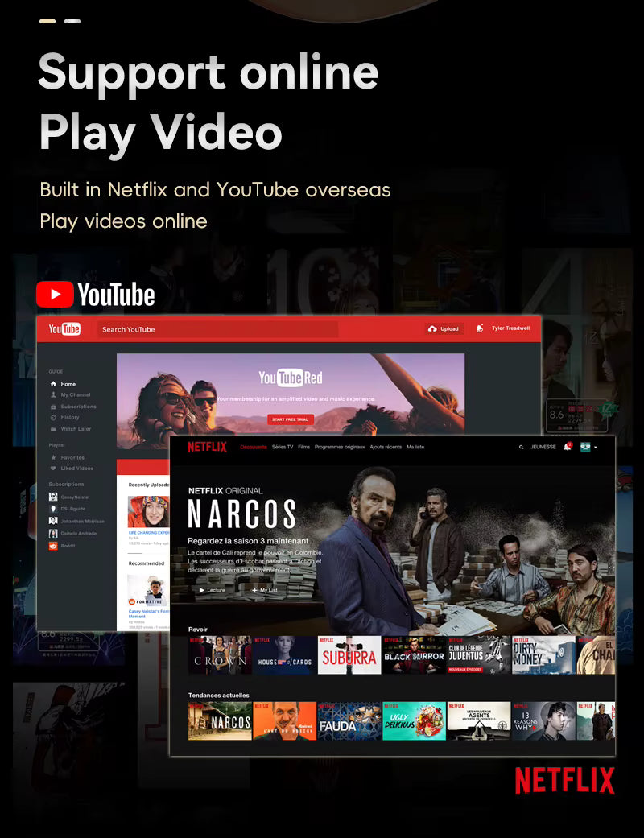This screenshot has width=644, height=838.
Task: Open the Netflix notifications bell
Action: click(x=567, y=447)
